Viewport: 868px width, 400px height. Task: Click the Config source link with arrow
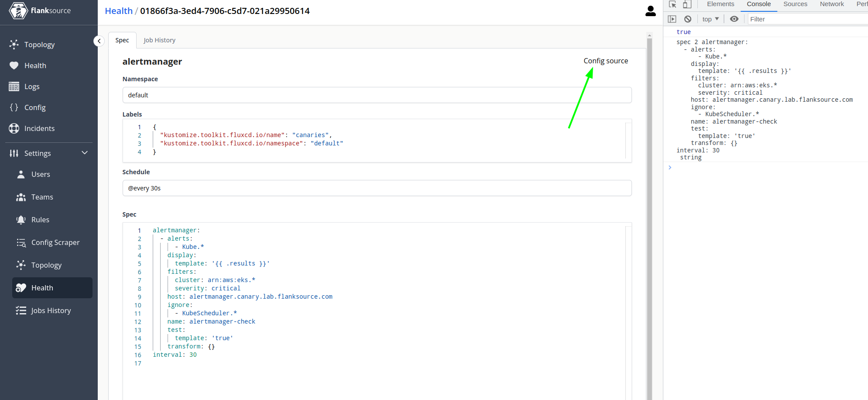[606, 61]
